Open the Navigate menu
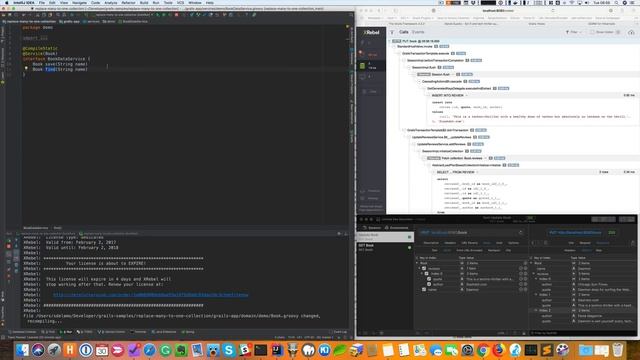This screenshot has height=360, width=640. click(x=80, y=2)
